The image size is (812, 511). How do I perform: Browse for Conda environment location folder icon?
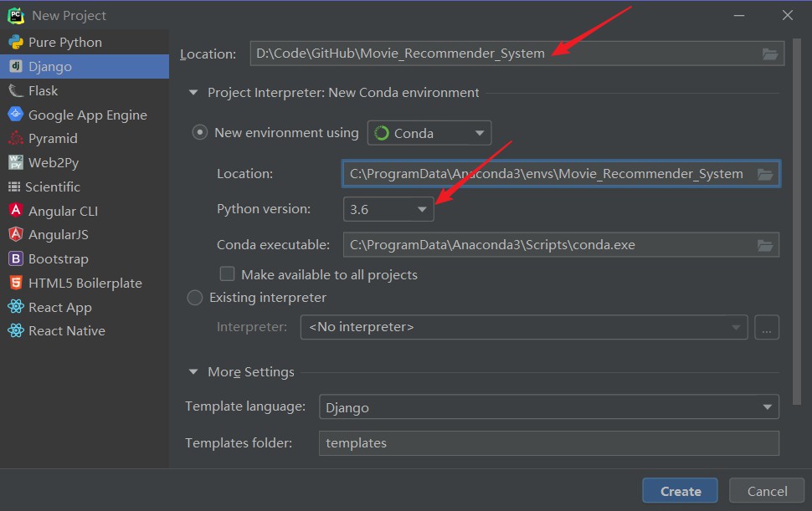tap(765, 174)
